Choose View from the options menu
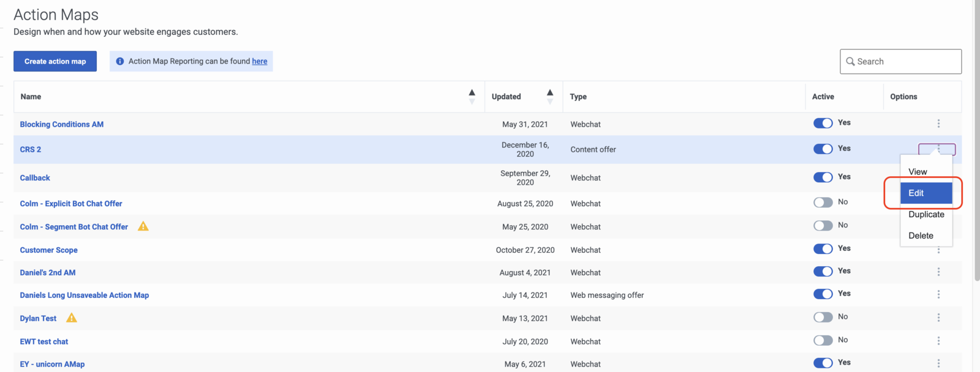This screenshot has width=980, height=372. [918, 172]
